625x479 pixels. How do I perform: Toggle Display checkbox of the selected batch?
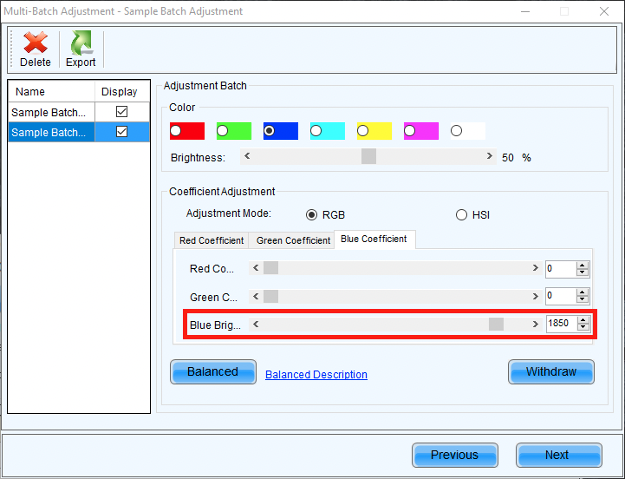point(122,132)
